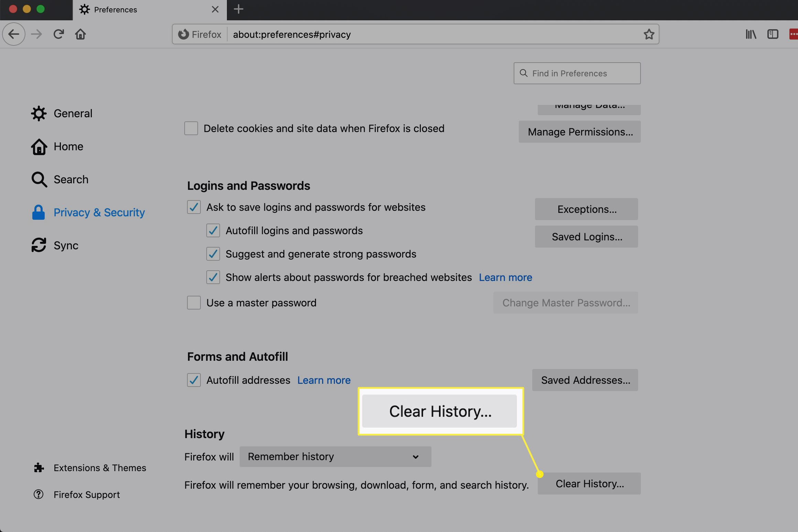
Task: Toggle Autofill addresses checkbox
Action: click(194, 379)
